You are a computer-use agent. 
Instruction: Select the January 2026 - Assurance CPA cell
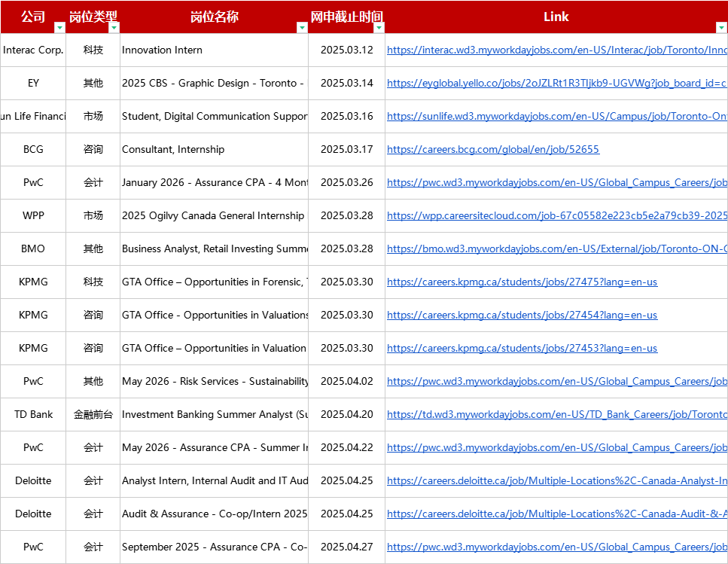pyautogui.click(x=214, y=182)
